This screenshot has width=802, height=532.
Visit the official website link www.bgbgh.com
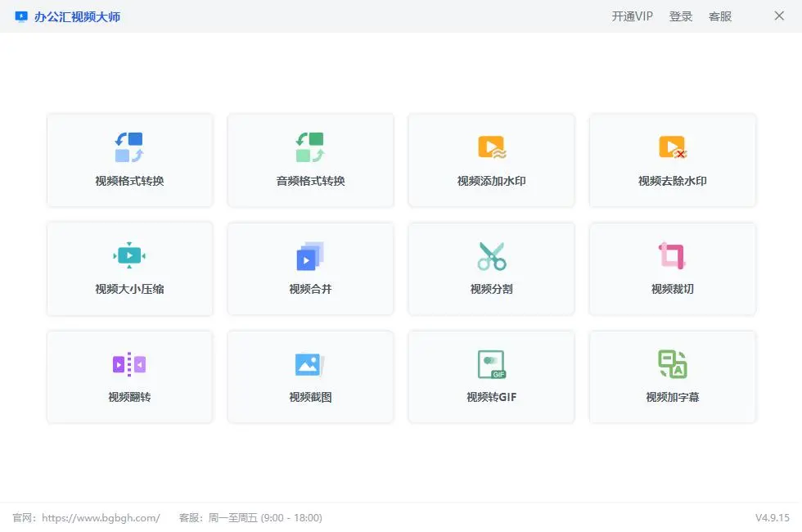100,518
